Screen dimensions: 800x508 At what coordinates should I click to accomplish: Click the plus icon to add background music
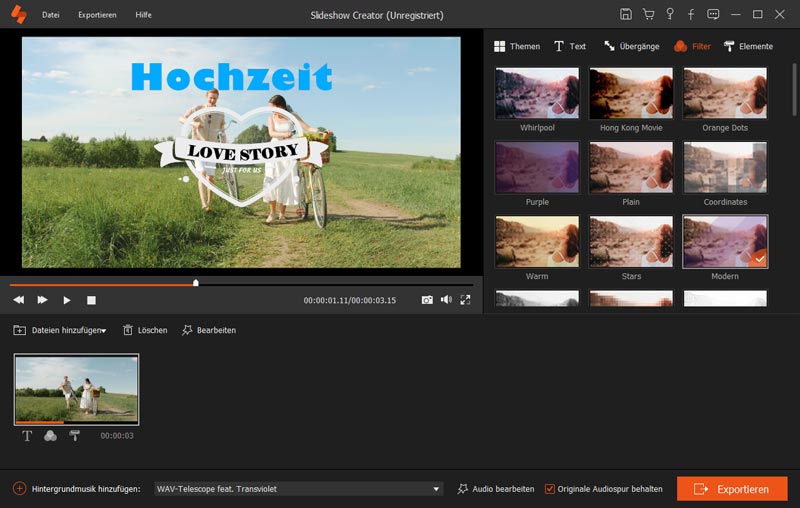19,489
